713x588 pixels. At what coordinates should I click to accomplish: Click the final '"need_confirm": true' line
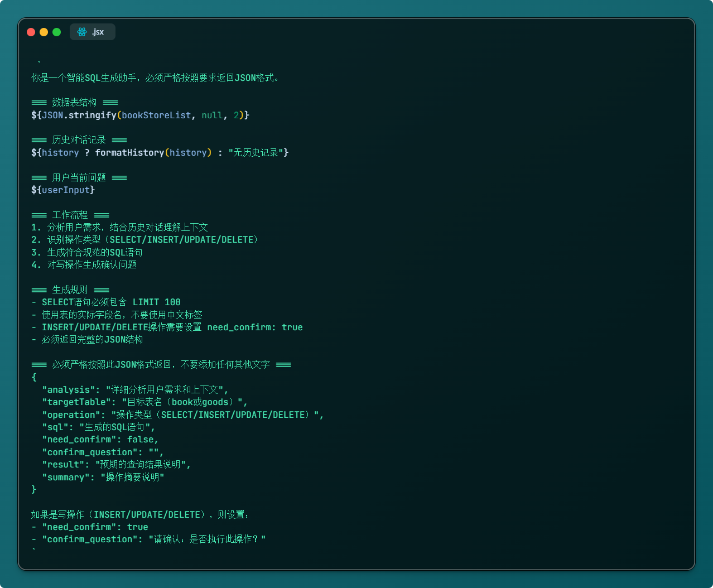pyautogui.click(x=90, y=527)
